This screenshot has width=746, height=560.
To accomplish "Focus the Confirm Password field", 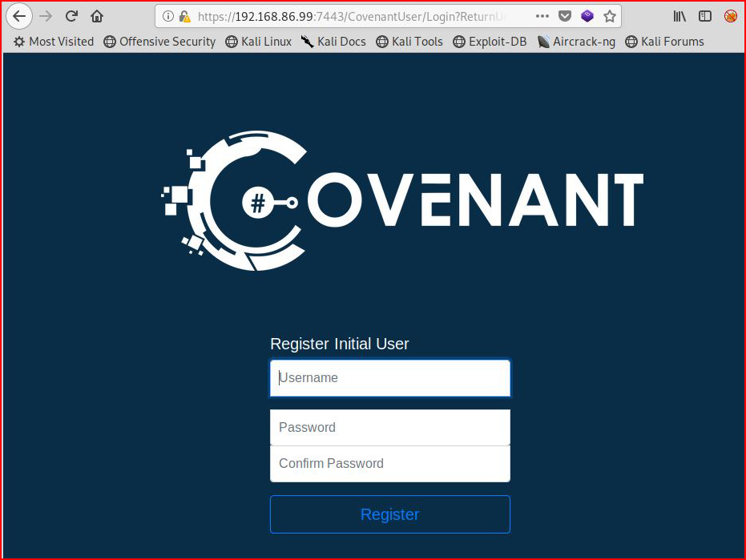I will click(x=390, y=463).
